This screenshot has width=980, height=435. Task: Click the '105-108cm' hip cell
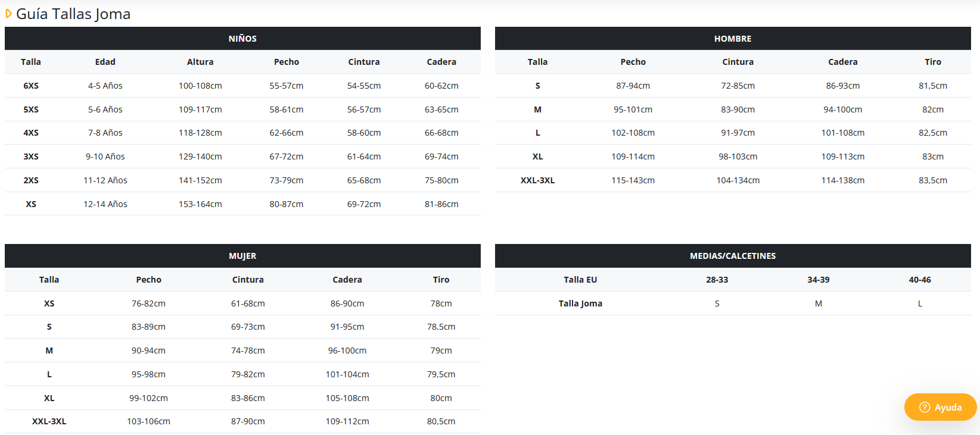(347, 398)
